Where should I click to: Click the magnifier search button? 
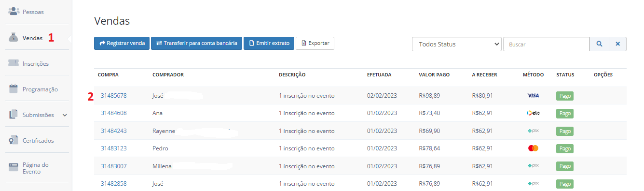[599, 44]
